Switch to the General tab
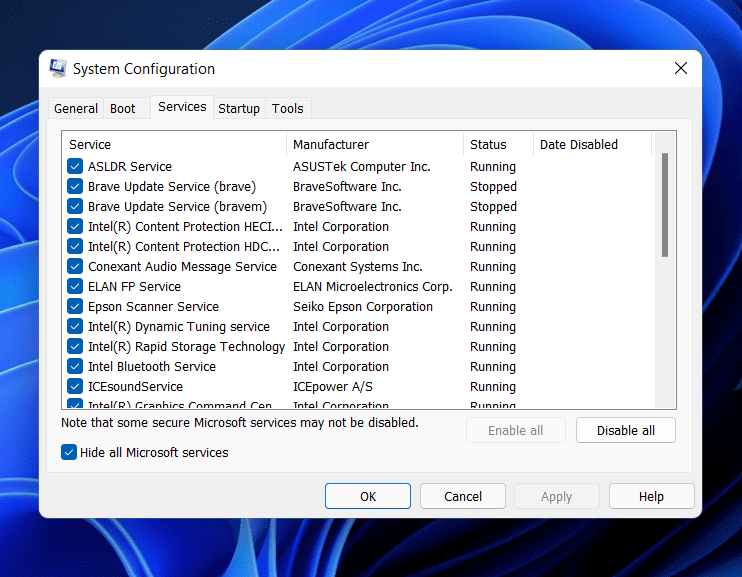 click(x=76, y=109)
